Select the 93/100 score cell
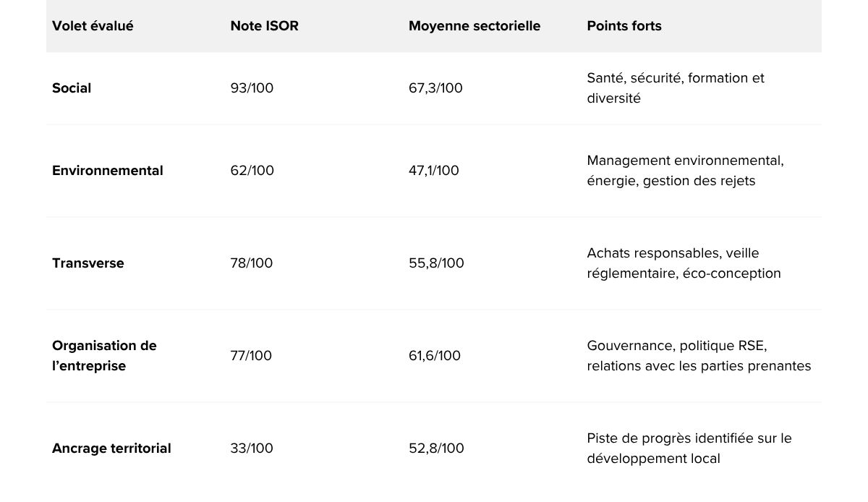Image resolution: width=868 pixels, height=502 pixels. pos(252,88)
